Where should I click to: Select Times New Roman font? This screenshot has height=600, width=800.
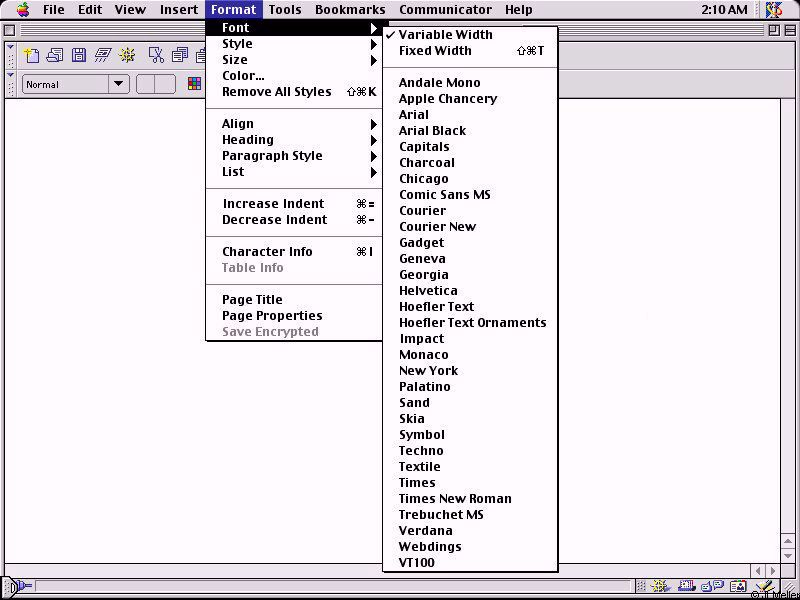point(455,499)
